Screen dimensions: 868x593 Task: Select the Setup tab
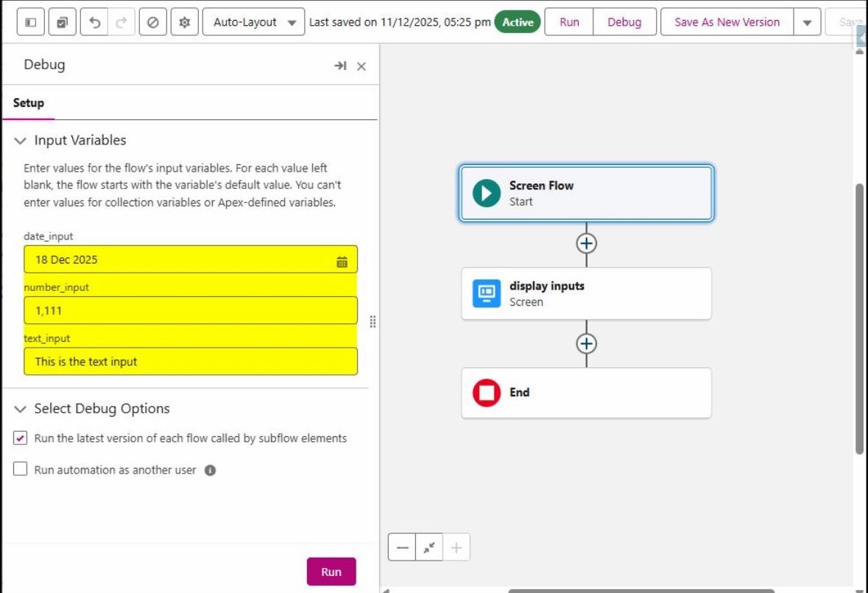coord(28,103)
